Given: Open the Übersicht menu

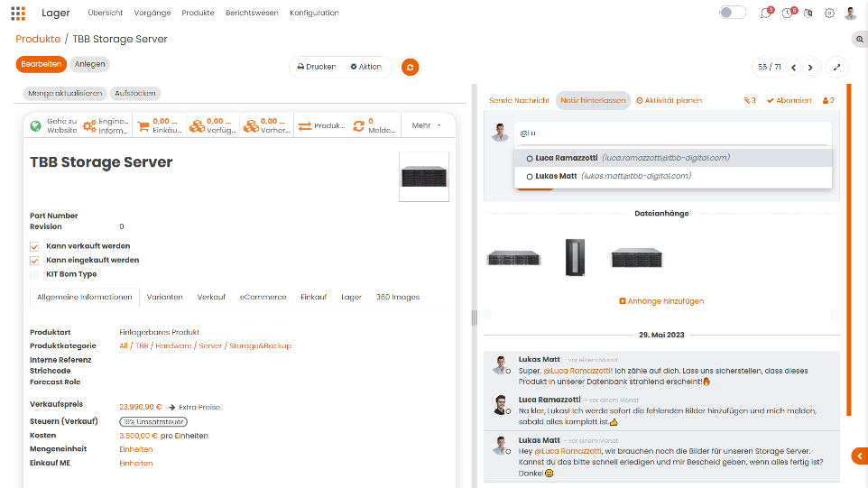Looking at the screenshot, I should coord(106,13).
